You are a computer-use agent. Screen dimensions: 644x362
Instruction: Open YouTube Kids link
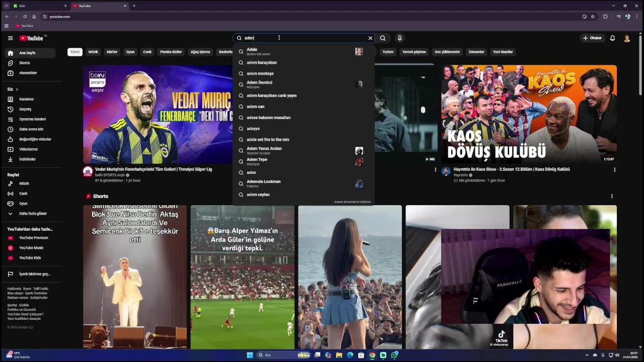30,258
